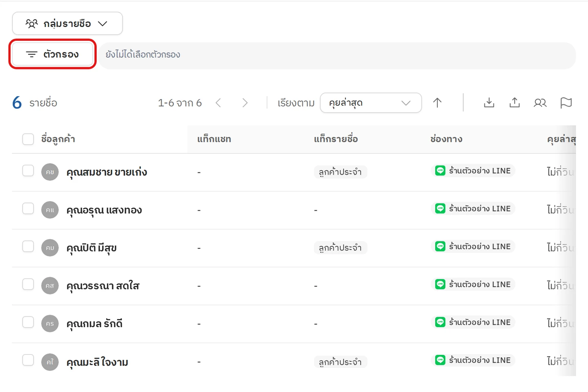Click avatar of คุณสมชาย ขายเก่ง
The width and height of the screenshot is (588, 392).
click(x=50, y=172)
